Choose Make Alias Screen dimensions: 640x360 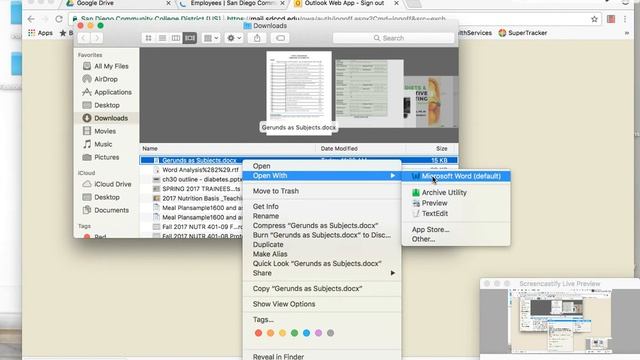click(x=322, y=254)
